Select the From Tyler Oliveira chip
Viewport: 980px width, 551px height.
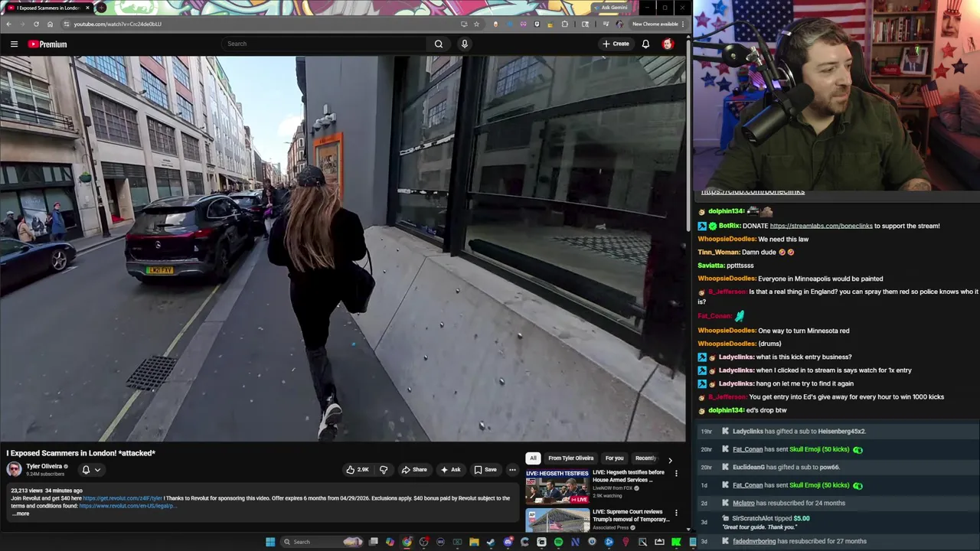570,458
